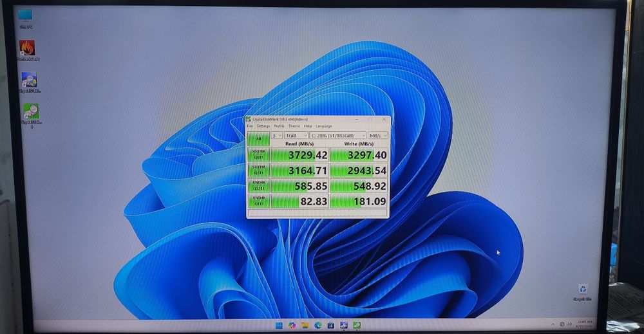Open the This PC desktop icon
This screenshot has width=644, height=334.
[x=26, y=19]
